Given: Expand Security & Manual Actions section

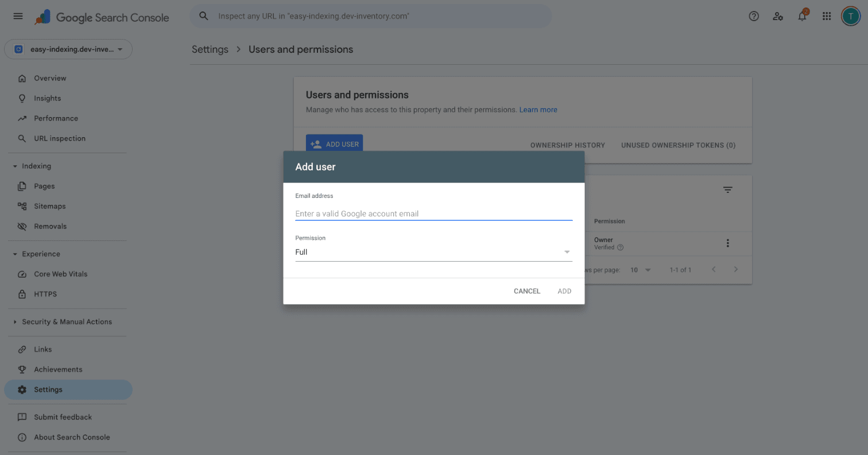Looking at the screenshot, I should click(15, 322).
